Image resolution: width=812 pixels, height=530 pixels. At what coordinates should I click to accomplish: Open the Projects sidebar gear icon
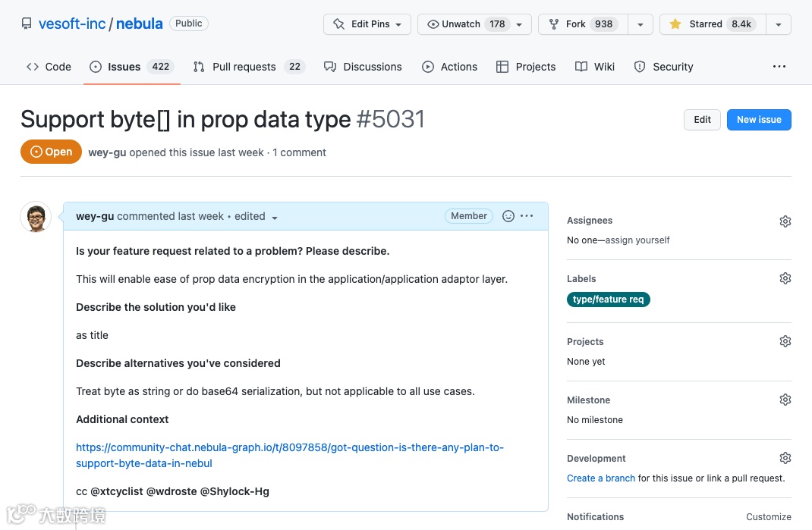[x=785, y=341]
